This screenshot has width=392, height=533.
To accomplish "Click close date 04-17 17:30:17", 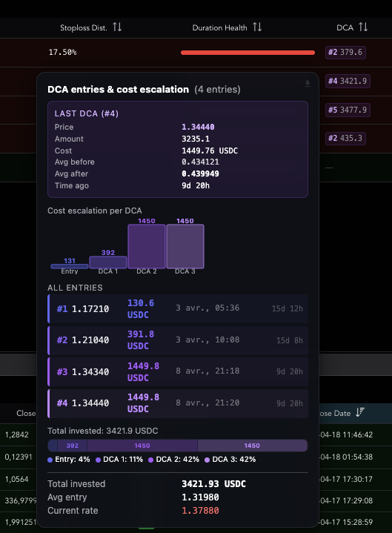I will (346, 480).
